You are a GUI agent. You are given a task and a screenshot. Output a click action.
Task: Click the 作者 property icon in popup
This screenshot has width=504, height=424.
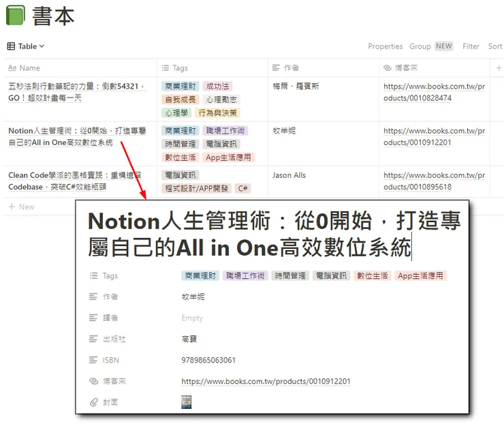(93, 297)
